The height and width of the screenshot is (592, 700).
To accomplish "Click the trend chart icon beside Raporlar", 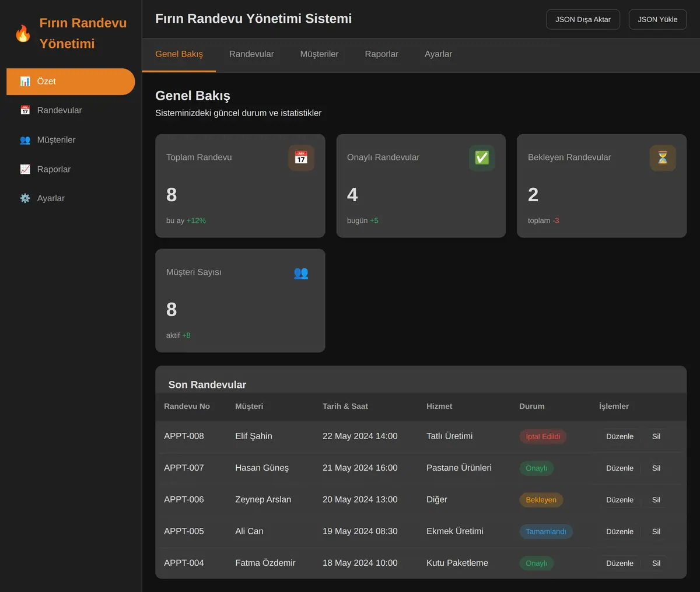I will (25, 169).
